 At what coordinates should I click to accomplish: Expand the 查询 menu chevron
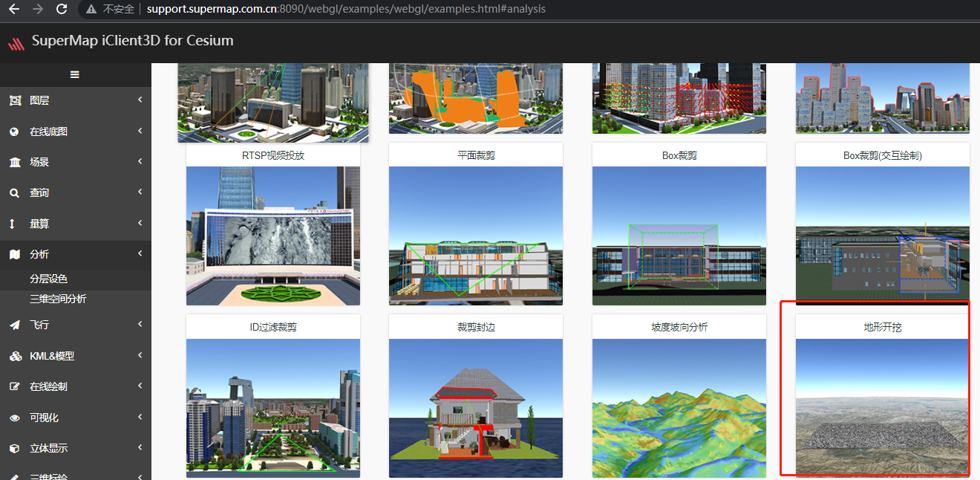point(140,192)
